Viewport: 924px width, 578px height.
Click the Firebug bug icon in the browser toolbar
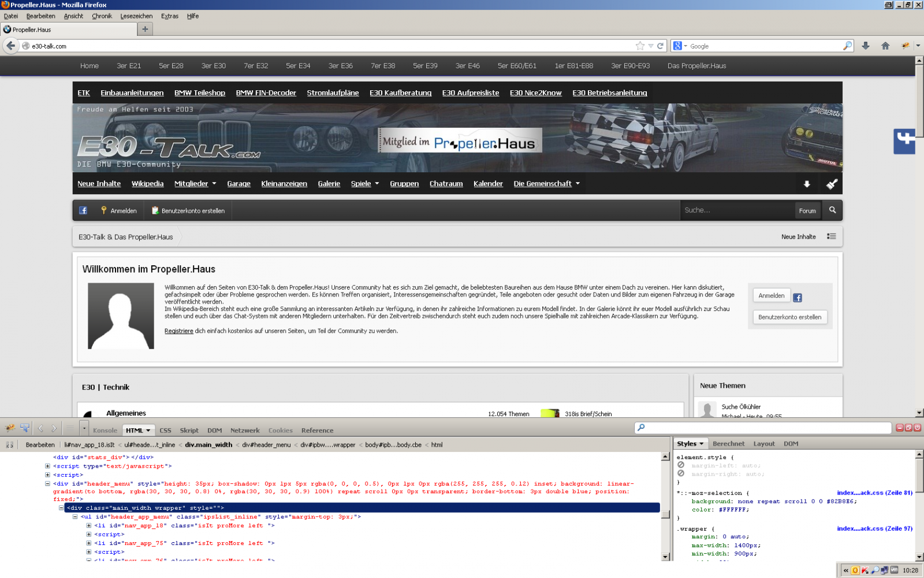tap(906, 46)
